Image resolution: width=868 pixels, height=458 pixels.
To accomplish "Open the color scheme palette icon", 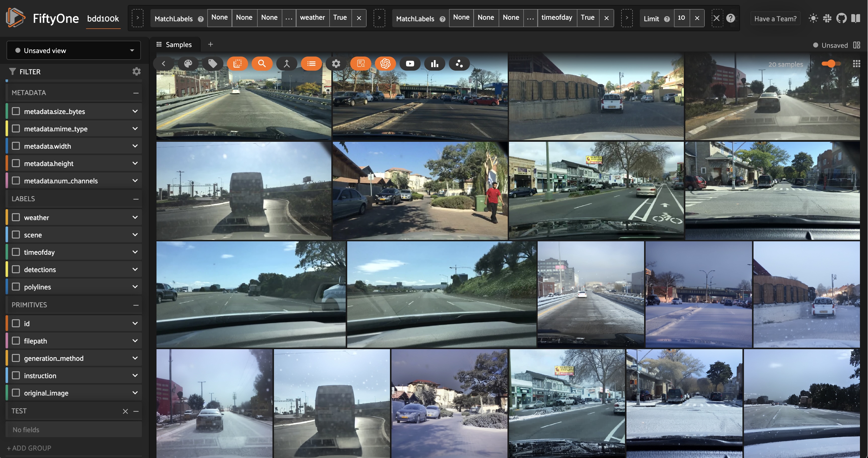I will (x=188, y=64).
